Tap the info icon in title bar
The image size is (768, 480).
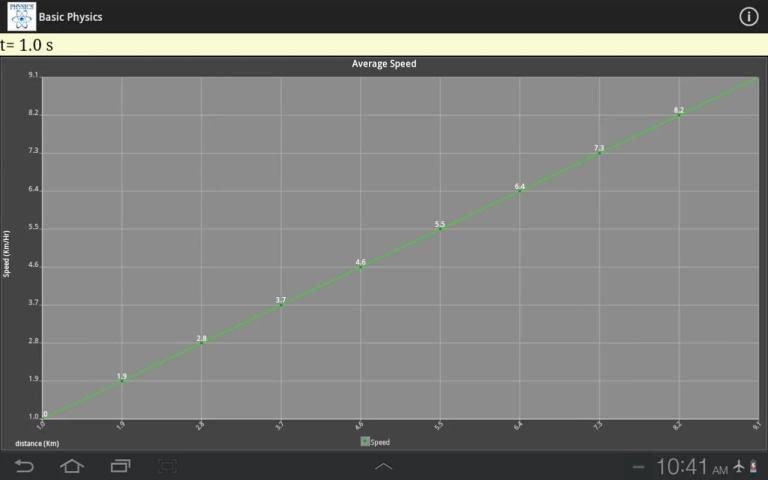pyautogui.click(x=748, y=17)
